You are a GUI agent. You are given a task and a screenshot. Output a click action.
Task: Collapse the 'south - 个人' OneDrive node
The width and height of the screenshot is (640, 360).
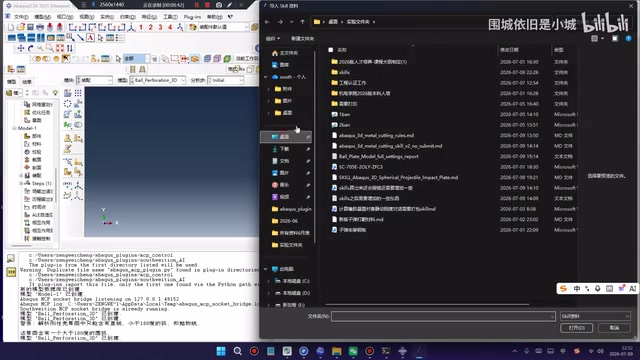click(266, 77)
